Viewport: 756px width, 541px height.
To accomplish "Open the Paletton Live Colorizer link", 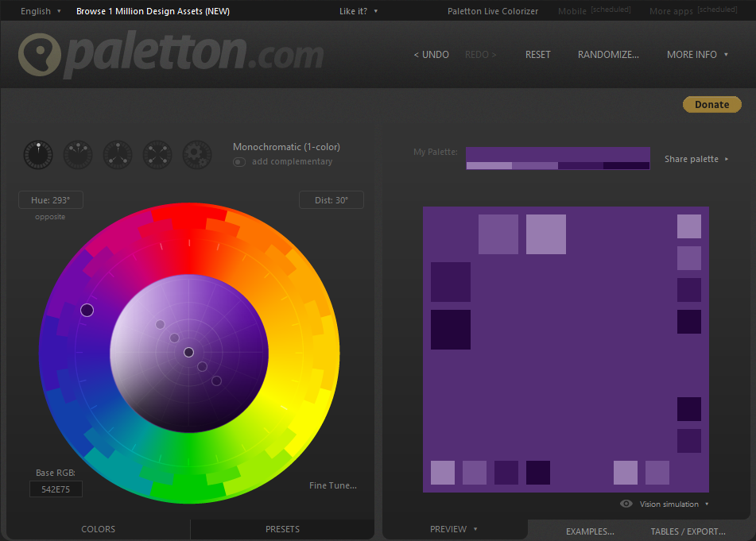I will click(x=492, y=11).
